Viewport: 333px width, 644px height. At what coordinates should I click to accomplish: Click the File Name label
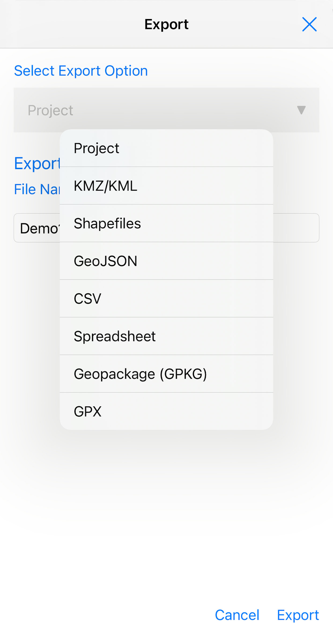37,189
